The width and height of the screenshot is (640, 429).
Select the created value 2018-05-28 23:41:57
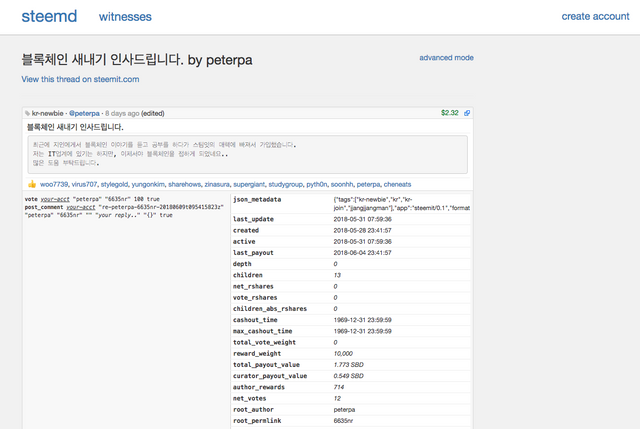(x=362, y=230)
